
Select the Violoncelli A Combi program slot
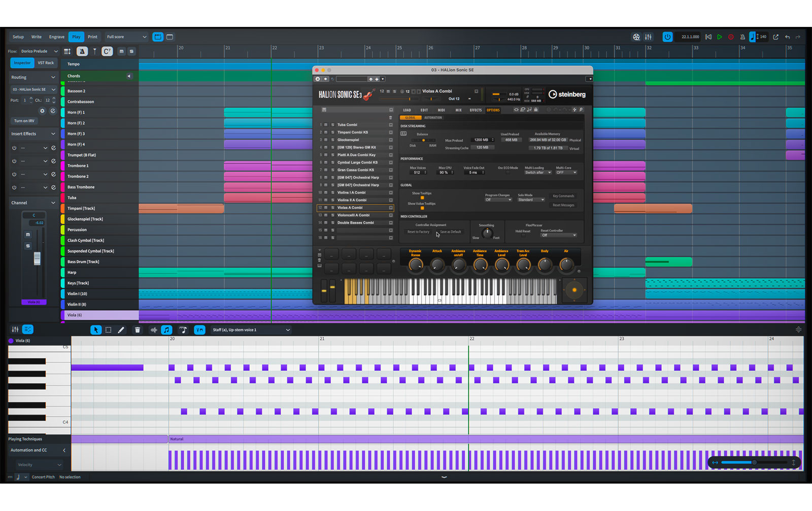[x=355, y=215]
